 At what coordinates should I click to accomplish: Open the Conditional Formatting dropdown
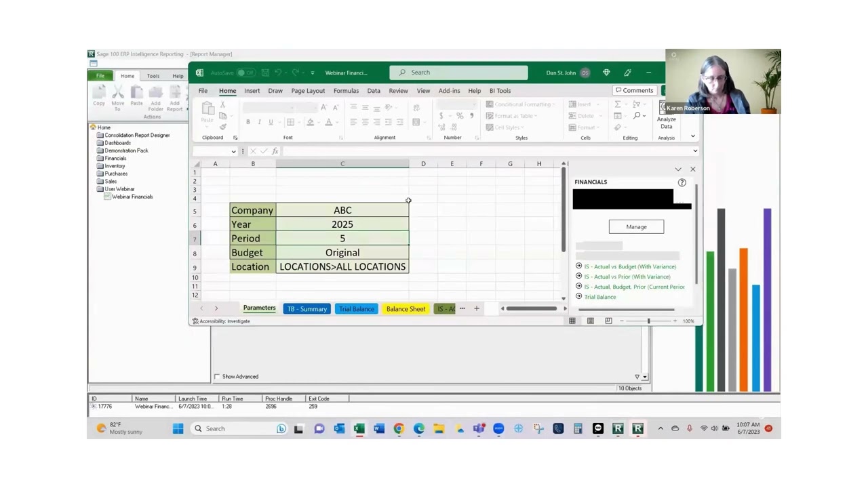[519, 104]
